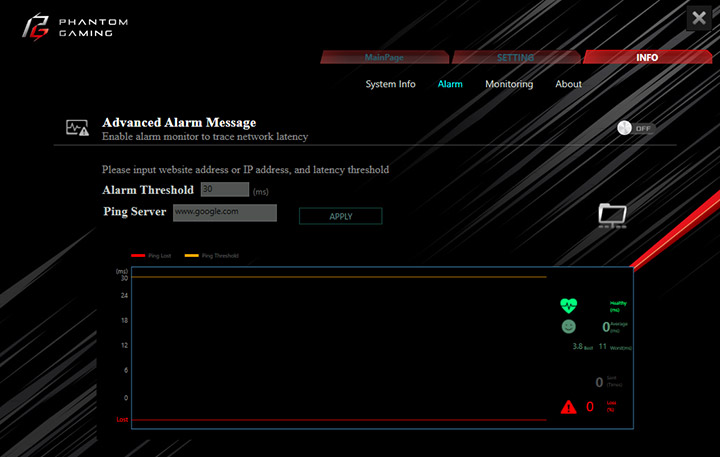Click the smiley face latency icon
This screenshot has width=720, height=457.
point(568,327)
